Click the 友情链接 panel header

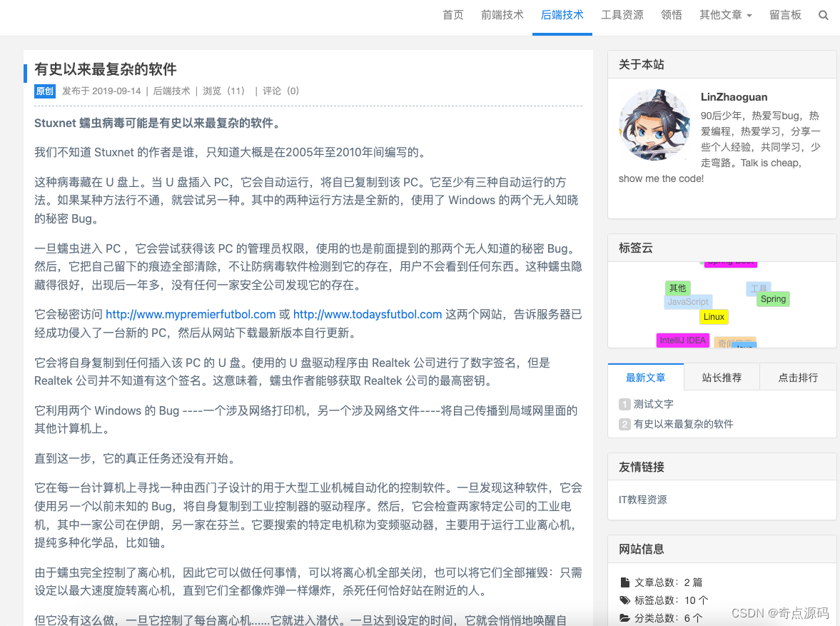coord(722,467)
